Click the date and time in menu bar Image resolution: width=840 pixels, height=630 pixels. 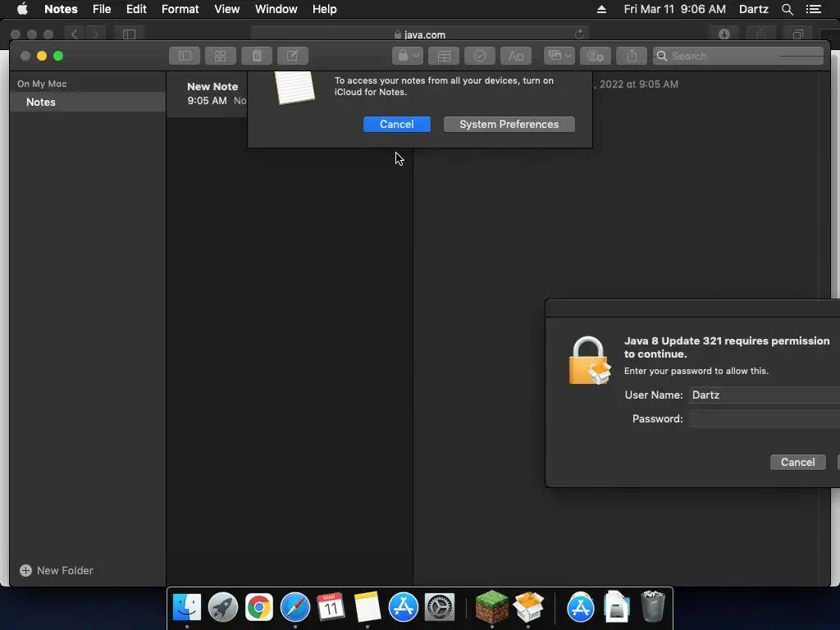pyautogui.click(x=675, y=9)
